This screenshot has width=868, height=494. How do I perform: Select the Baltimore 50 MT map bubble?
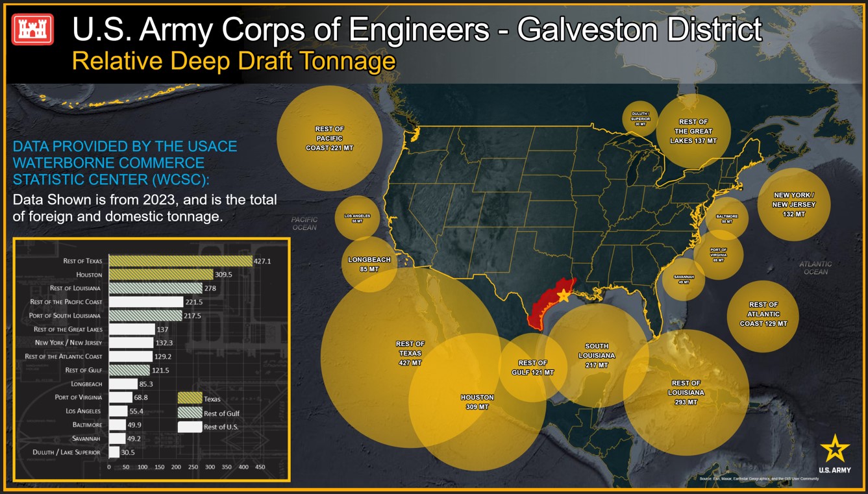727,217
